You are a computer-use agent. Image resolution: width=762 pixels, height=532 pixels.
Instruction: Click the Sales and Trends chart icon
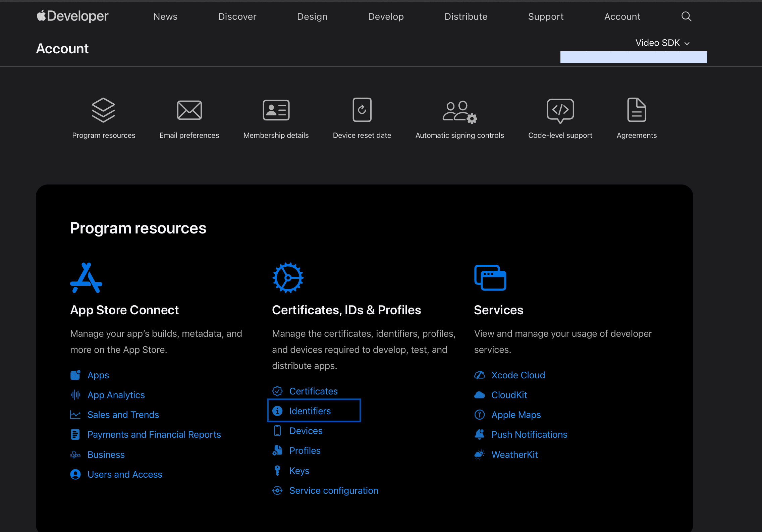75,415
